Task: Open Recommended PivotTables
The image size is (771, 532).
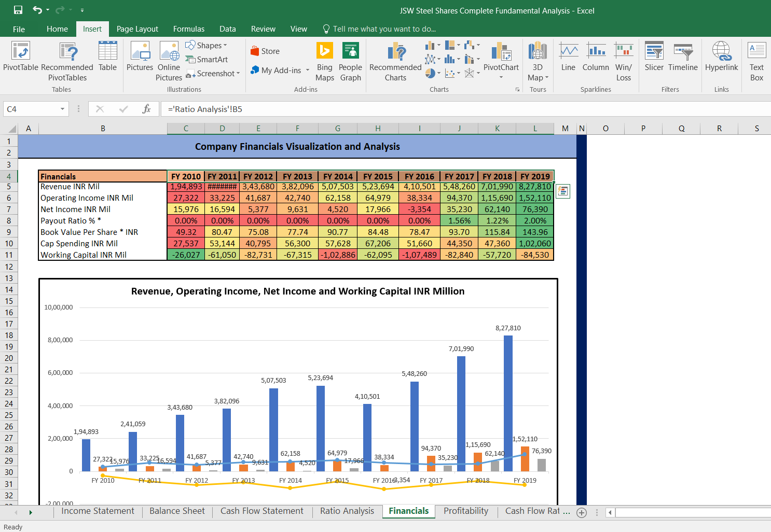Action: (x=67, y=61)
